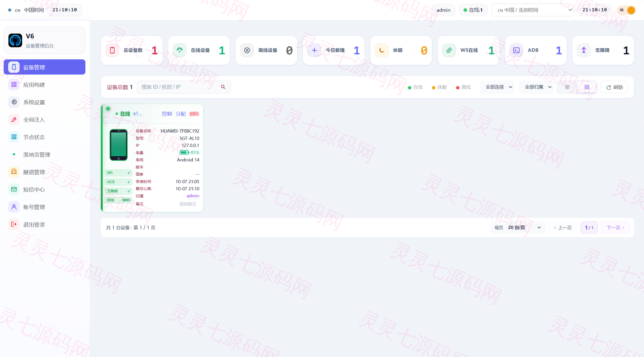
Task: Click the plus icon for today's new devices
Action: click(314, 50)
